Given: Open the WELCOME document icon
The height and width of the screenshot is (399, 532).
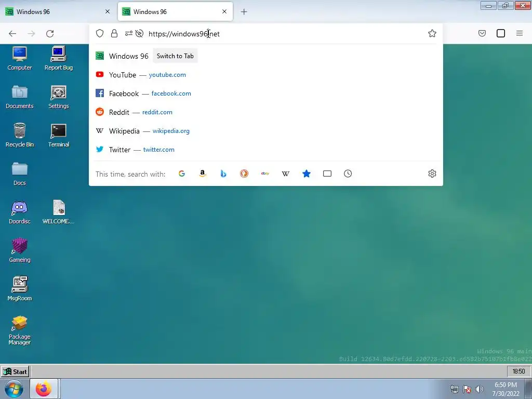Looking at the screenshot, I should pos(58,212).
